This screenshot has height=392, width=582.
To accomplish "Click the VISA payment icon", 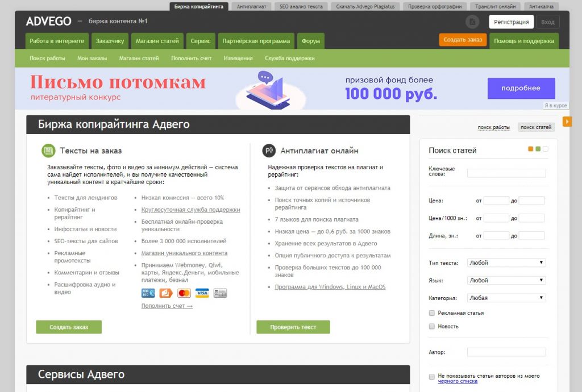I will (x=202, y=293).
